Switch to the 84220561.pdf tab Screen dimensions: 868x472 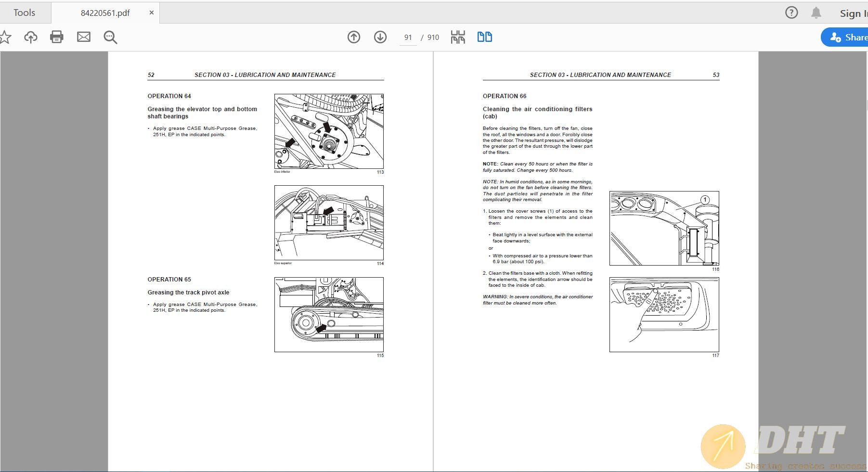[105, 13]
